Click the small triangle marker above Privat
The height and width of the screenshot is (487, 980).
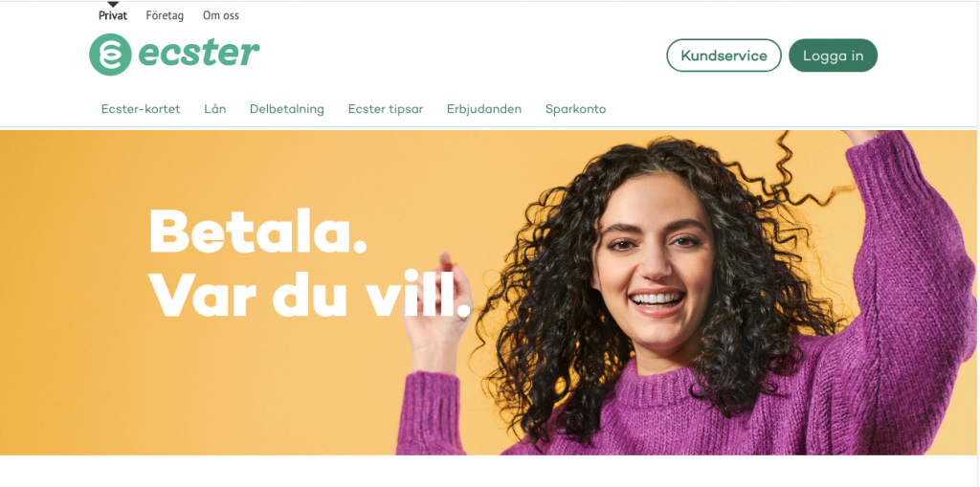pos(113,5)
